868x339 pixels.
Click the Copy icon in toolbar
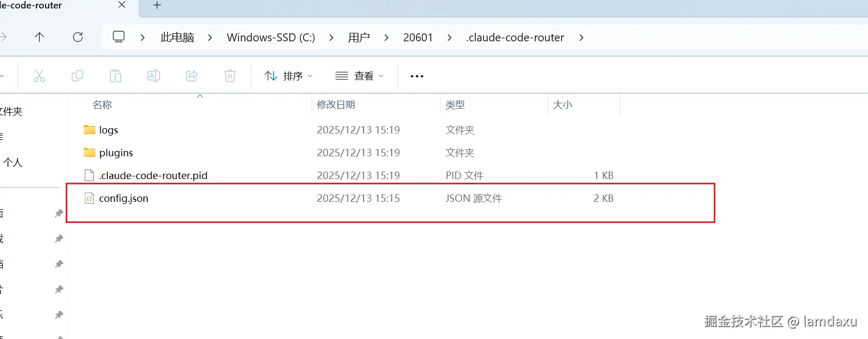point(77,76)
